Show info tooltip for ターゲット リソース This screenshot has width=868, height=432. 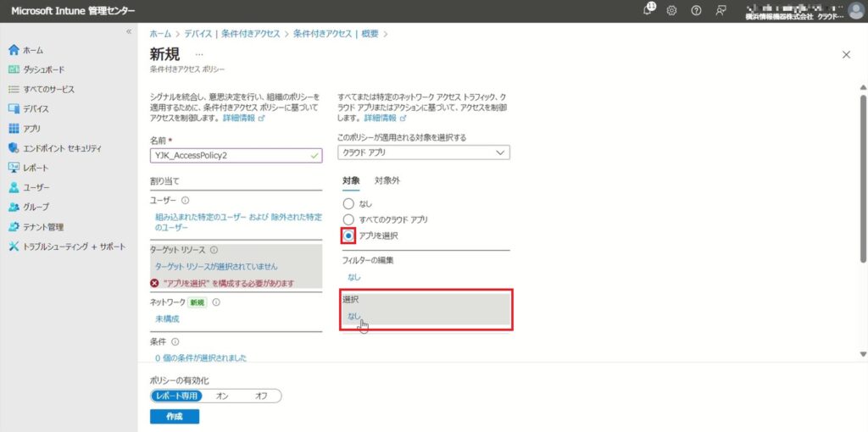pyautogui.click(x=214, y=250)
